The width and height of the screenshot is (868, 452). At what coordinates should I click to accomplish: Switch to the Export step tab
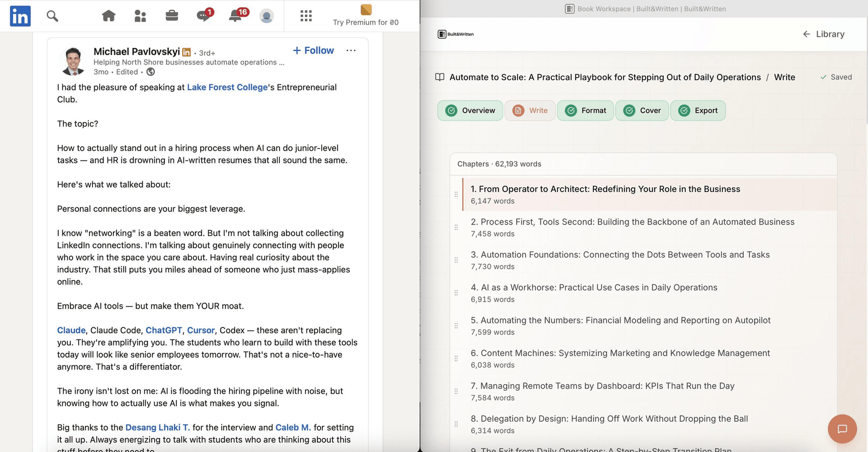[698, 111]
